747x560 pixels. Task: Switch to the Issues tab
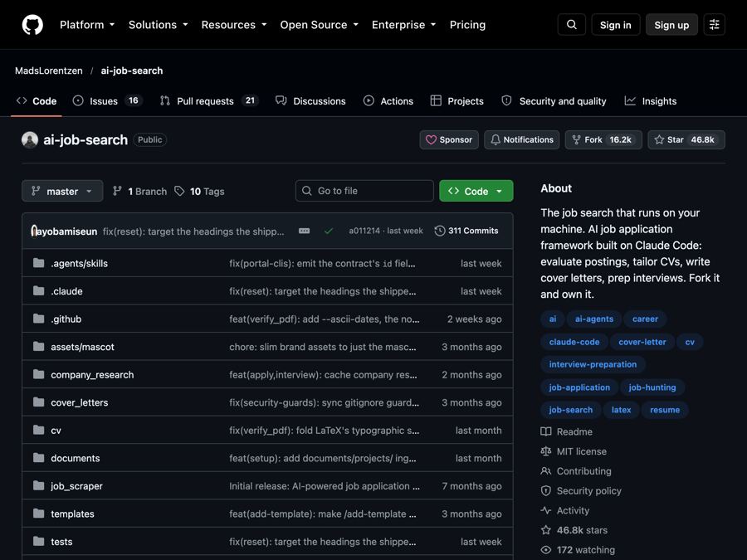(x=108, y=101)
